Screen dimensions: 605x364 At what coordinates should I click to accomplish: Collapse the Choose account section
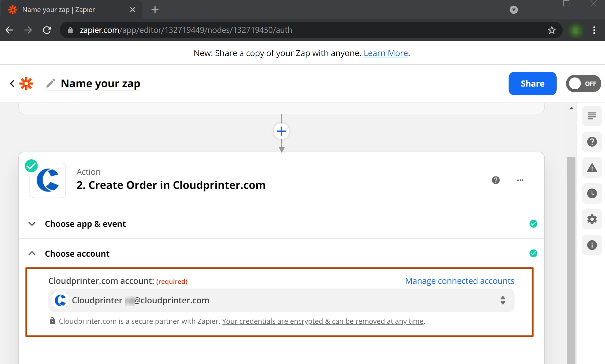click(282, 254)
